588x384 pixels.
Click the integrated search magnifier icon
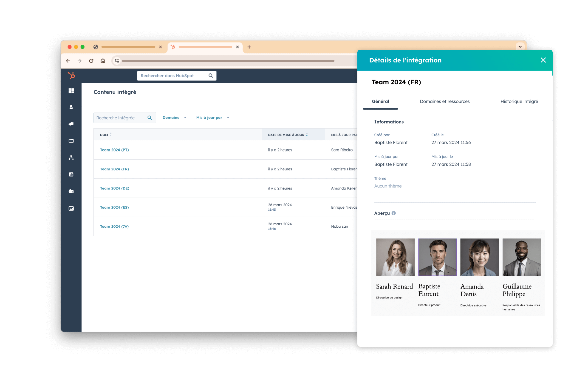(x=150, y=118)
